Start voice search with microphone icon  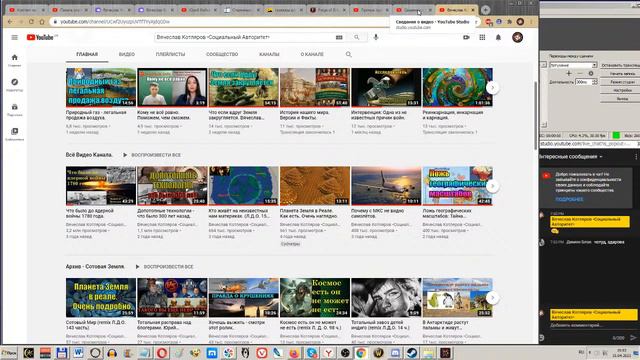click(376, 38)
